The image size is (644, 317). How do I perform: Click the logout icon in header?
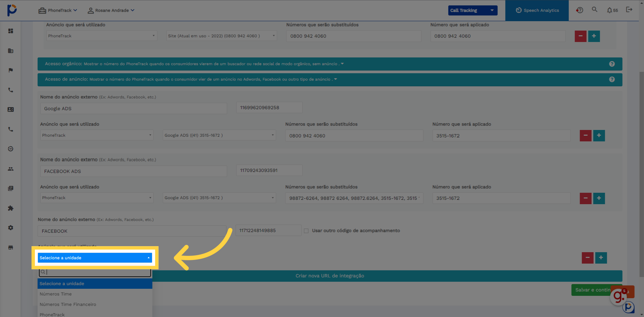[x=629, y=9]
